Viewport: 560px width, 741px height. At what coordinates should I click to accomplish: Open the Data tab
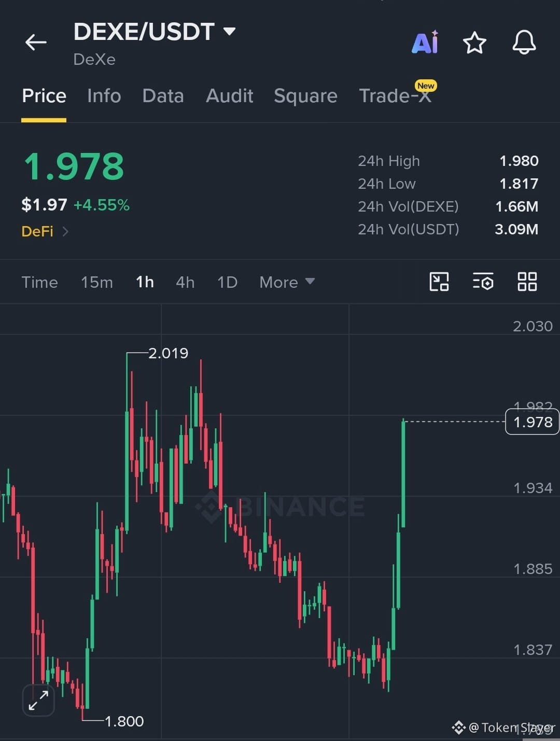coord(163,96)
